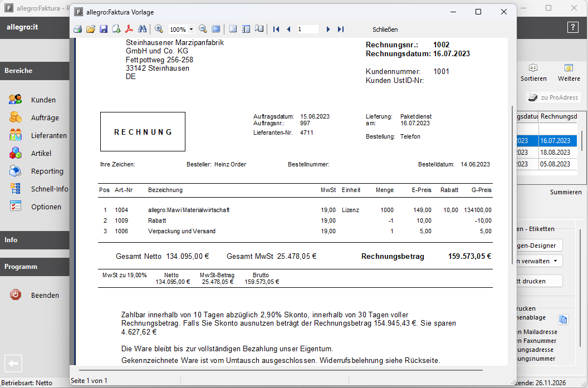Go to the next page

[x=329, y=29]
